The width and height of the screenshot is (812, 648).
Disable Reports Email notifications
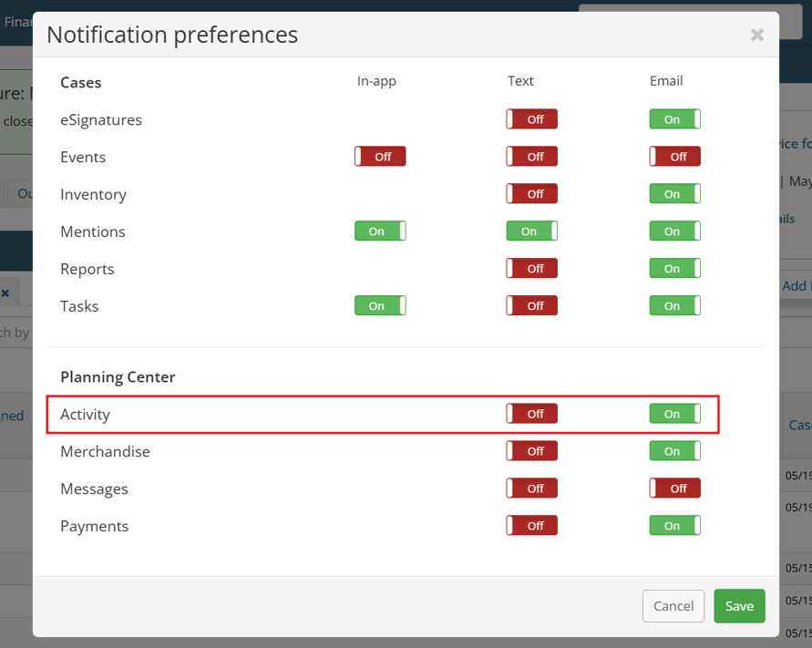pyautogui.click(x=674, y=268)
